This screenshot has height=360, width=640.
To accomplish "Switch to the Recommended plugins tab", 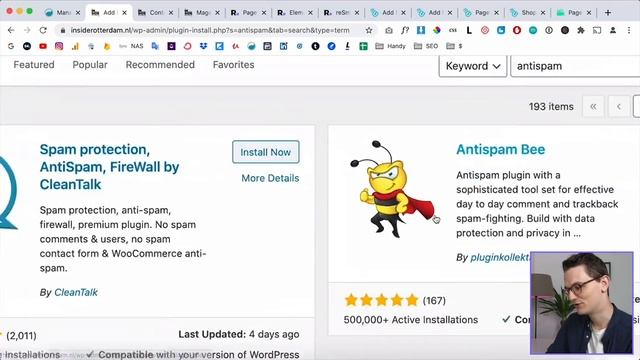I will tap(160, 64).
